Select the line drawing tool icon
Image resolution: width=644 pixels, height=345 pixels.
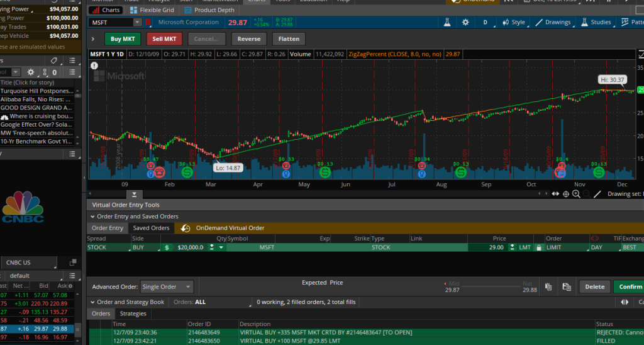pyautogui.click(x=597, y=194)
